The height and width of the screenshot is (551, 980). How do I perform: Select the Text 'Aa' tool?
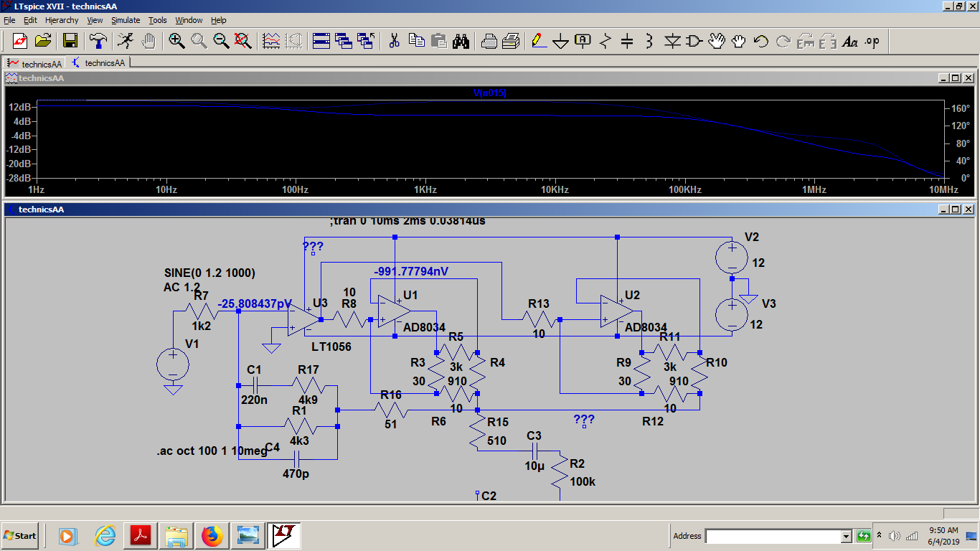(x=850, y=40)
